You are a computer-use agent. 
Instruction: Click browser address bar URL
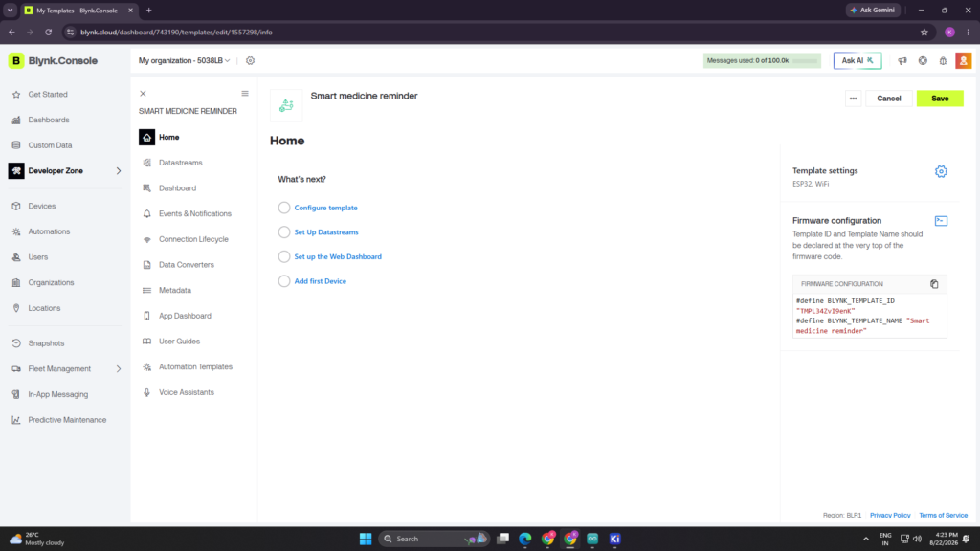(176, 32)
